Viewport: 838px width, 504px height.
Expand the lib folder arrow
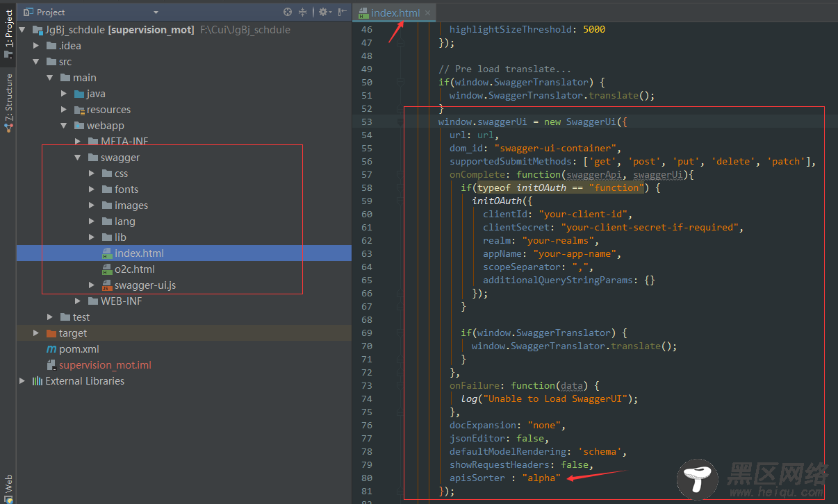tap(92, 237)
